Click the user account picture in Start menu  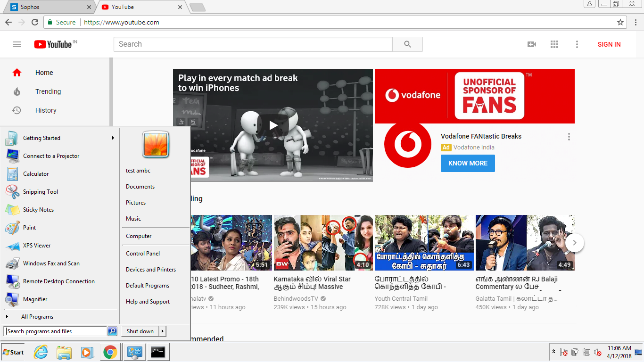pyautogui.click(x=156, y=144)
